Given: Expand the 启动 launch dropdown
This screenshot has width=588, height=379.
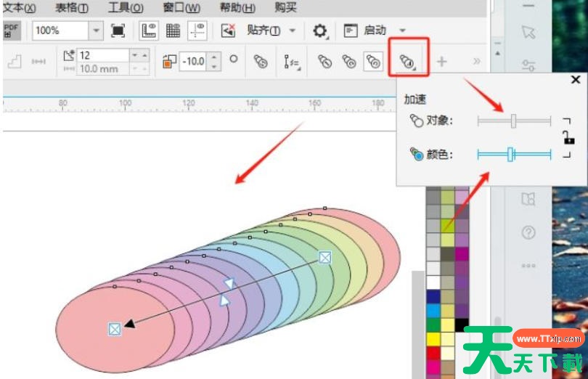Looking at the screenshot, I should [x=402, y=30].
